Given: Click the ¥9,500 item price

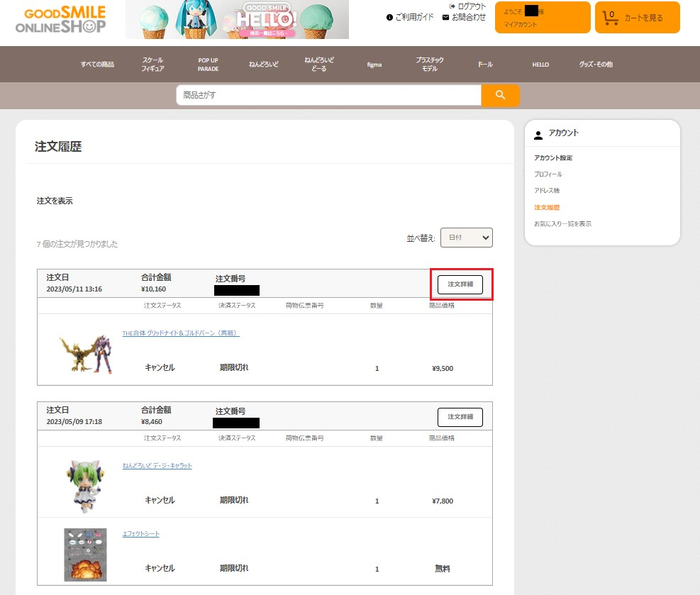Looking at the screenshot, I should click(443, 369).
